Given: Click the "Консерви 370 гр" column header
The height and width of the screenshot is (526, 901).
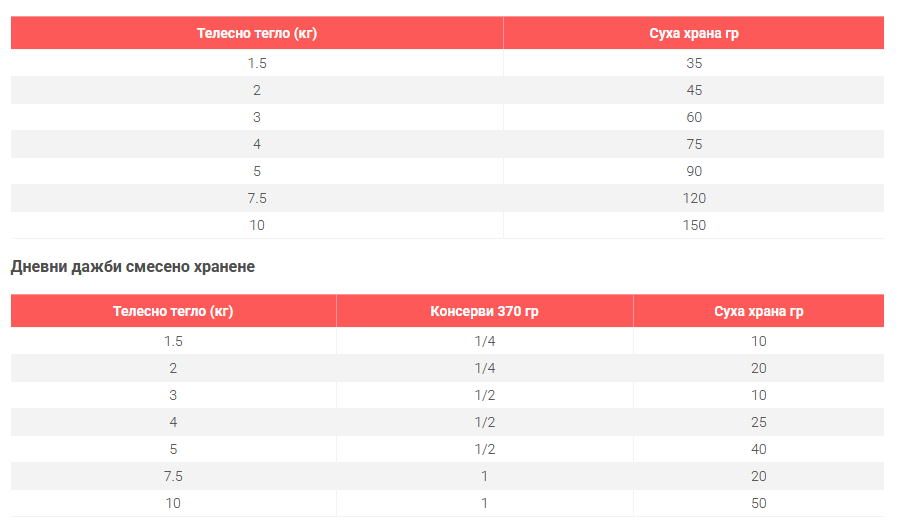Looking at the screenshot, I should coord(484,311).
